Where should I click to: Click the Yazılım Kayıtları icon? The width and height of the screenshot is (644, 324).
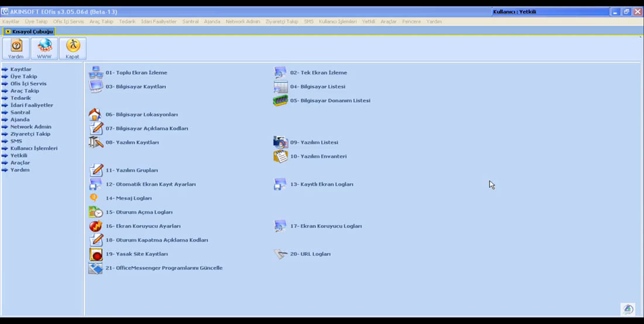click(96, 142)
